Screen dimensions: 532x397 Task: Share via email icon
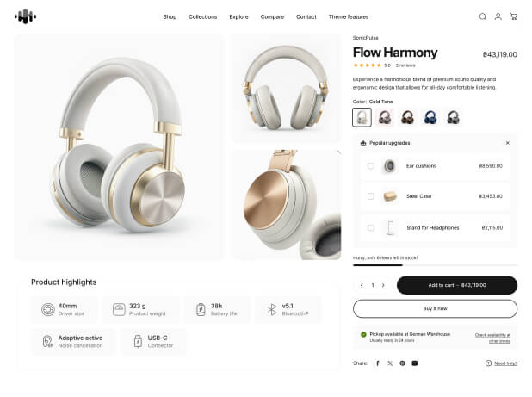pyautogui.click(x=415, y=363)
